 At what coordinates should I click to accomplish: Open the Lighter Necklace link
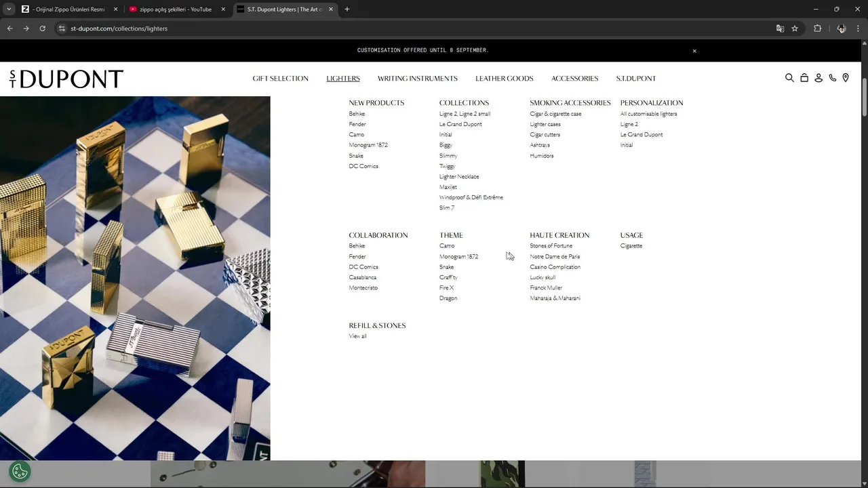click(459, 176)
